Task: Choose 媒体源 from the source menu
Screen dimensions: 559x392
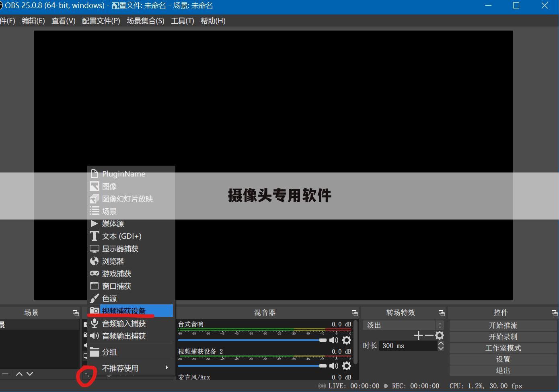Action: [x=131, y=224]
